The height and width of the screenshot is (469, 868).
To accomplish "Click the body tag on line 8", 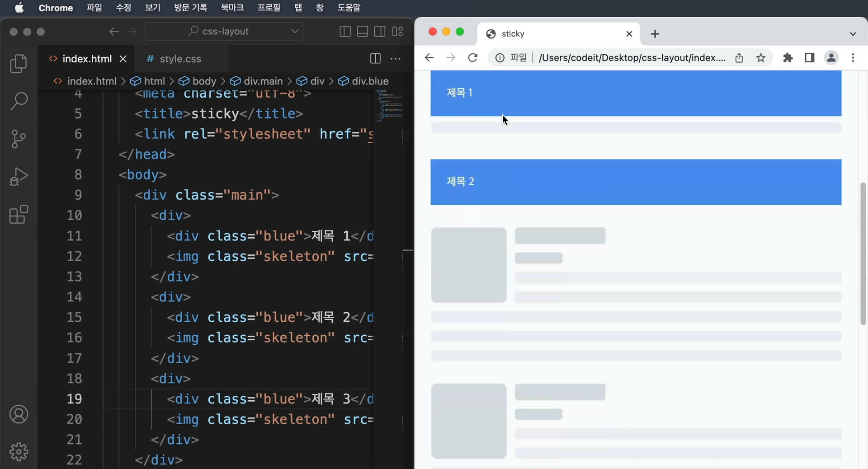I will point(143,175).
